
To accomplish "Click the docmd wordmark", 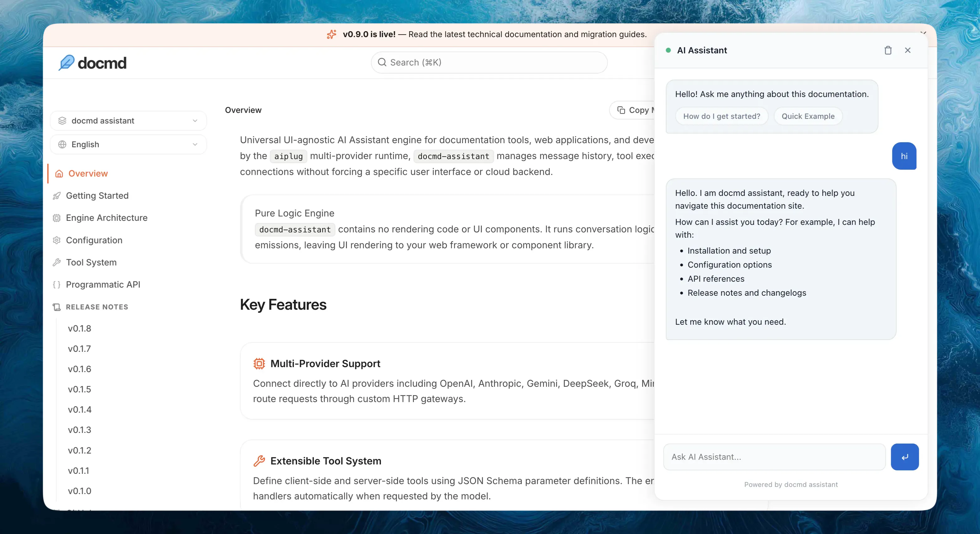I will 102,63.
